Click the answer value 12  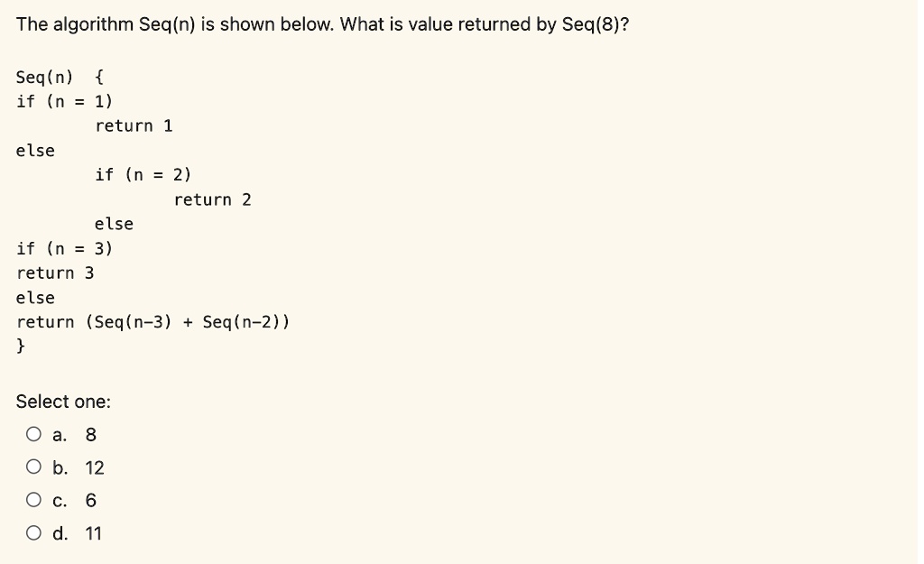click(x=95, y=468)
